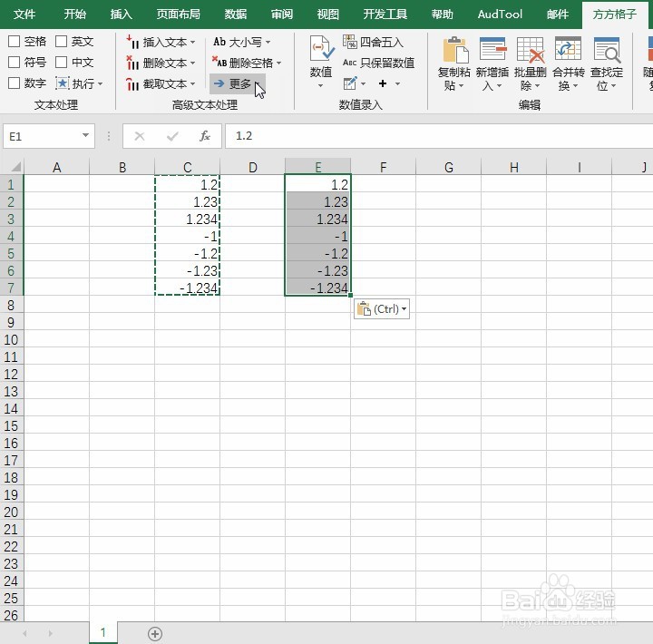The height and width of the screenshot is (644, 653).
Task: Enable the 符号 checkbox
Action: [15, 62]
